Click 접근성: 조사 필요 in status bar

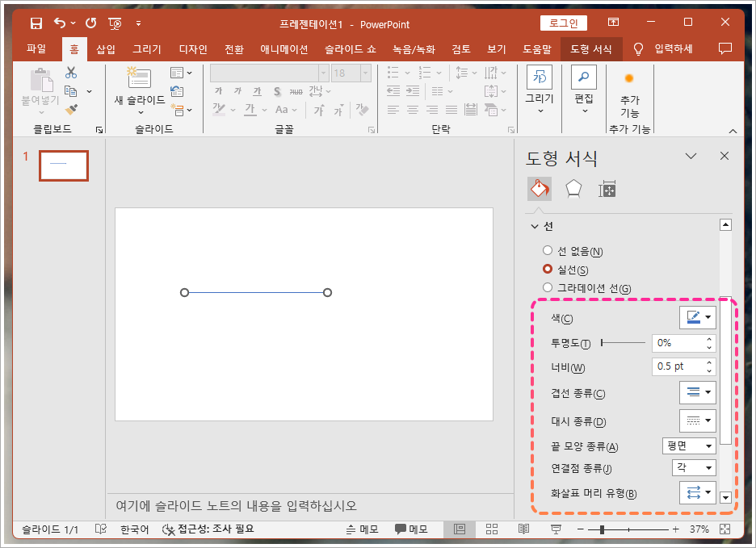tap(208, 529)
